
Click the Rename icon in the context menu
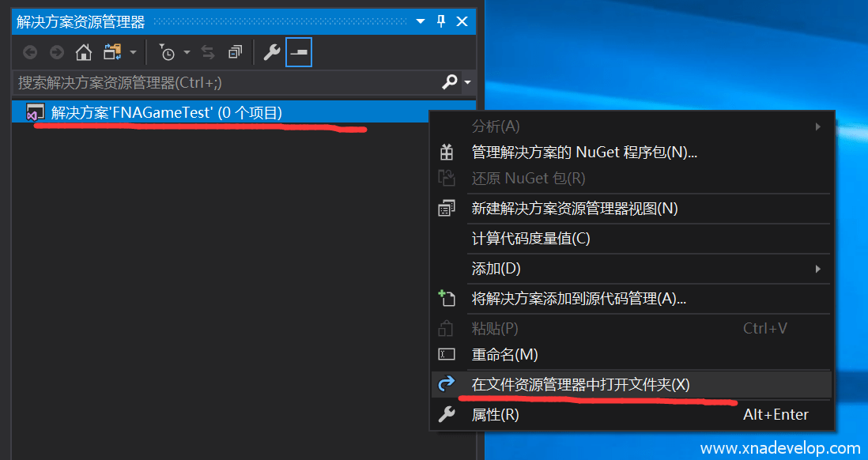[x=447, y=354]
